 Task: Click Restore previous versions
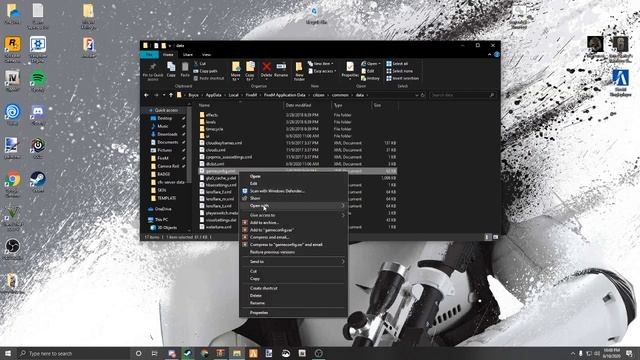pos(272,252)
